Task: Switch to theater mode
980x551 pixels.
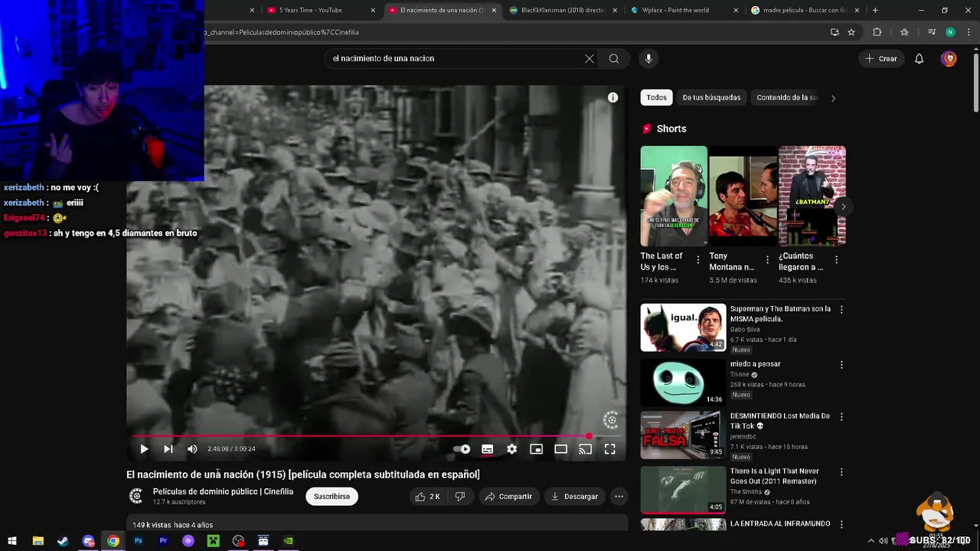Action: tap(560, 449)
